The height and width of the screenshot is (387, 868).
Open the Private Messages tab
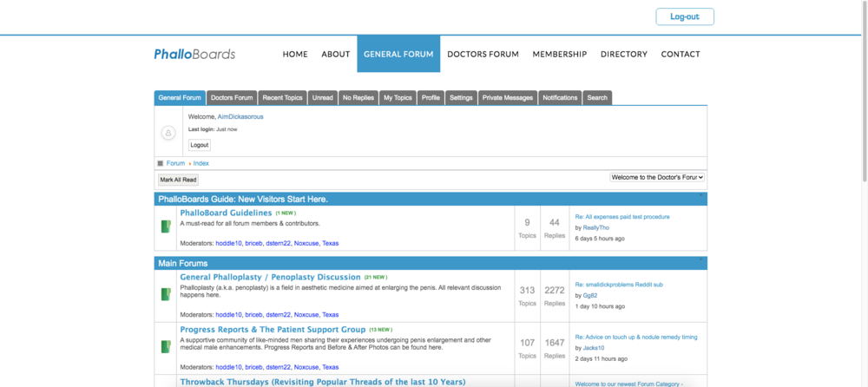coord(508,97)
